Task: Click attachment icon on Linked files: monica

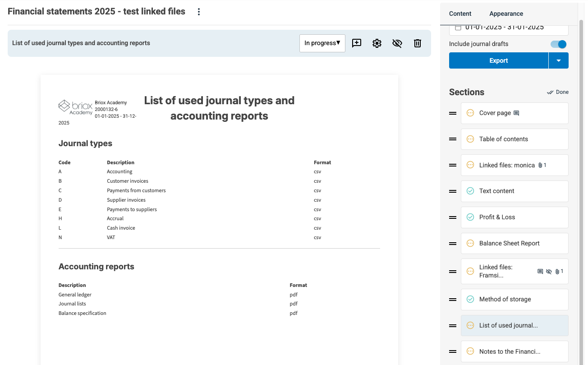Action: pyautogui.click(x=540, y=166)
